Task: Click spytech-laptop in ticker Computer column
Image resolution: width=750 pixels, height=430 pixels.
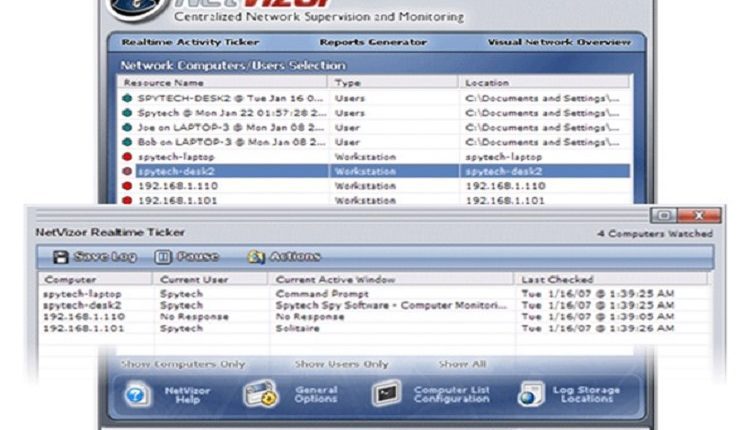Action: pyautogui.click(x=82, y=294)
